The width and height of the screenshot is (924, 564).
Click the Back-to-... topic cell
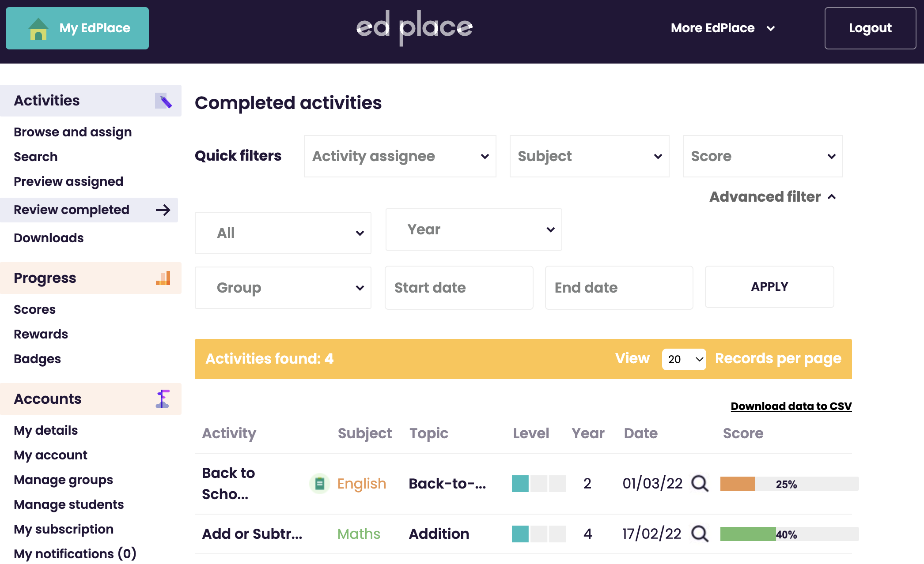(447, 484)
